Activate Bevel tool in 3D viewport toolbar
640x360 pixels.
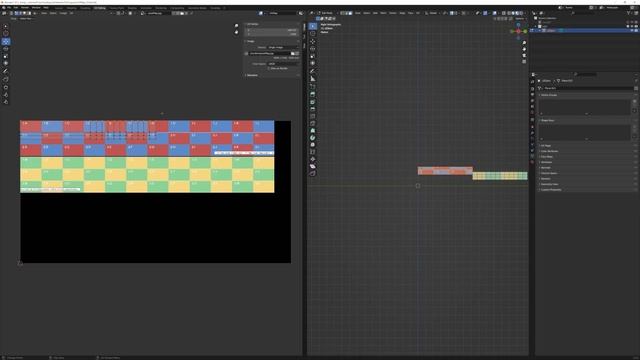click(313, 109)
